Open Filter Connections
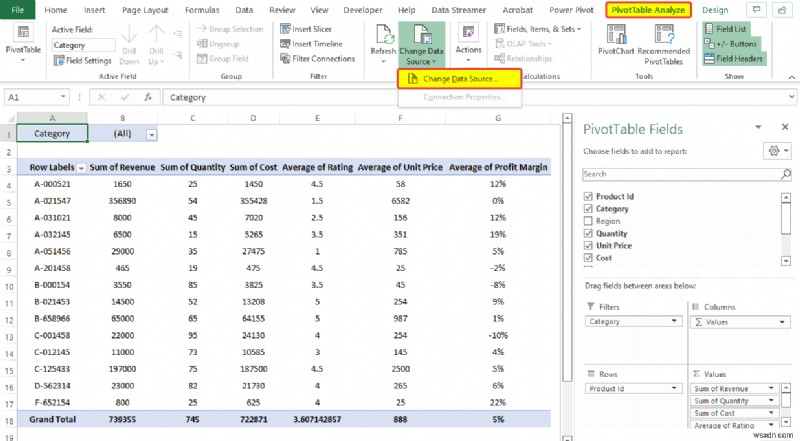This screenshot has height=441, width=800. point(317,59)
